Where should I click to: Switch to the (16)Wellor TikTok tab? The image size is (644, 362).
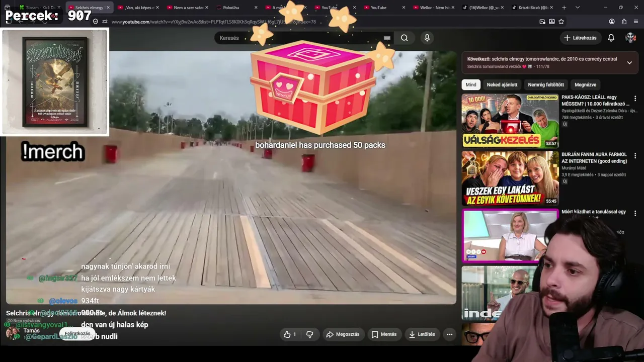coord(483,8)
